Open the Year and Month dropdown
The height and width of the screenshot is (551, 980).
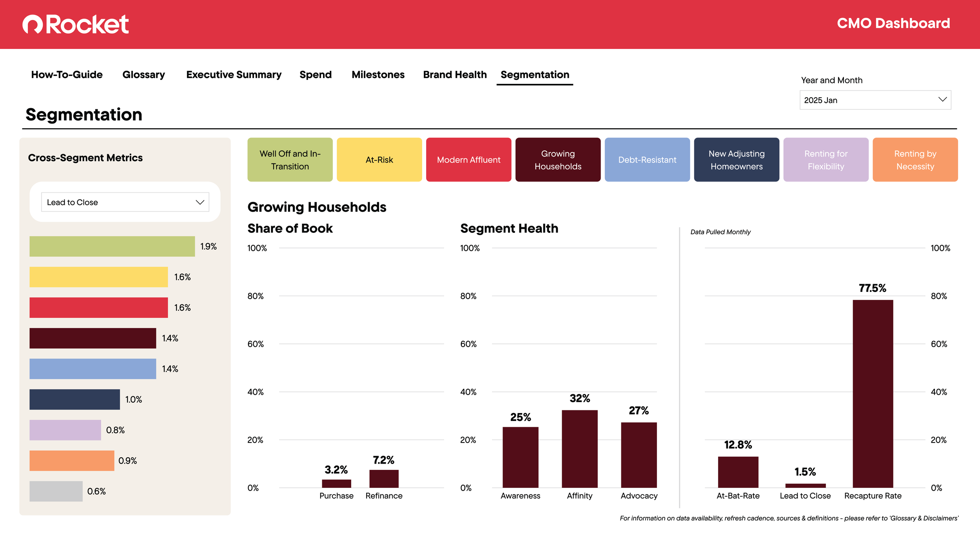[x=875, y=100]
